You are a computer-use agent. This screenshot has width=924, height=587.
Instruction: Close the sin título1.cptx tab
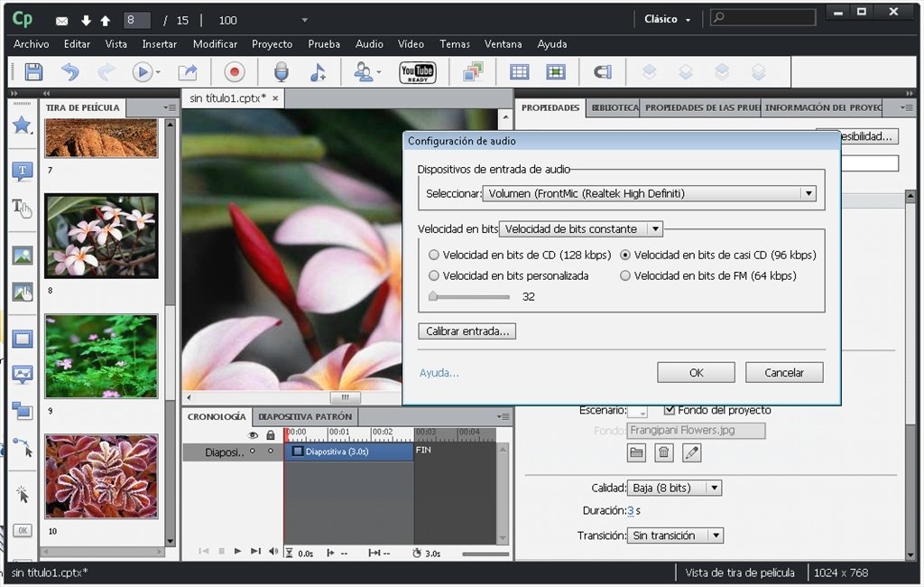pyautogui.click(x=275, y=98)
